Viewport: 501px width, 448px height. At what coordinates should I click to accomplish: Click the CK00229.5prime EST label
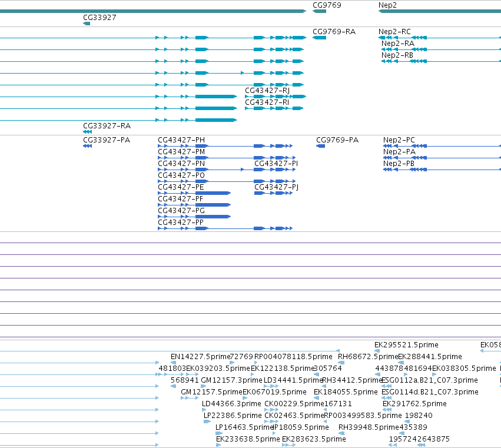pos(294,404)
